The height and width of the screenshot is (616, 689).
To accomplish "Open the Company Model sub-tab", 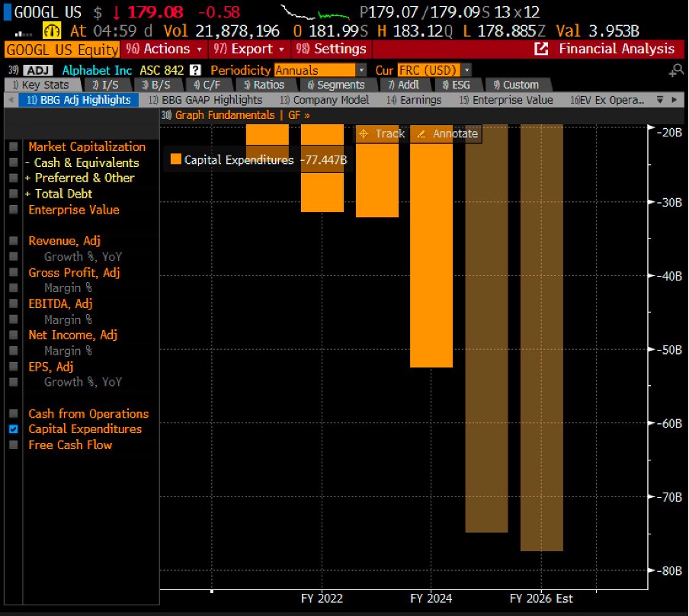I will pos(324,100).
